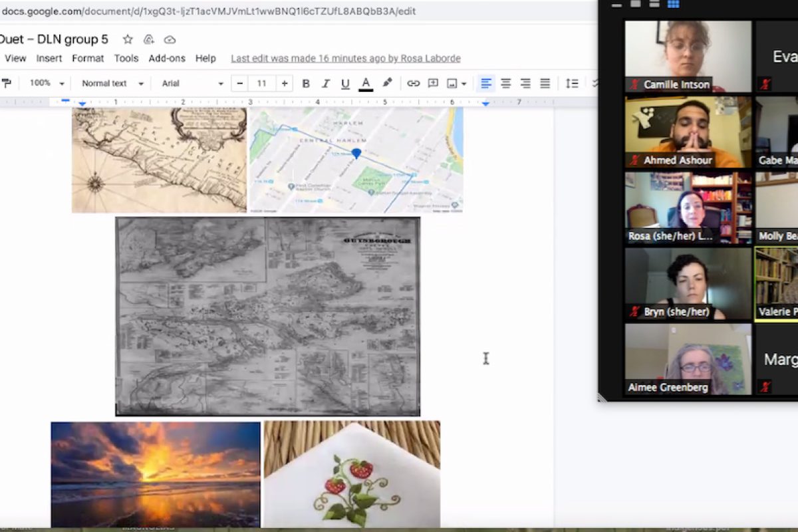Viewport: 798px width, 532px height.
Task: Select Gabe's video tile
Action: [777, 132]
